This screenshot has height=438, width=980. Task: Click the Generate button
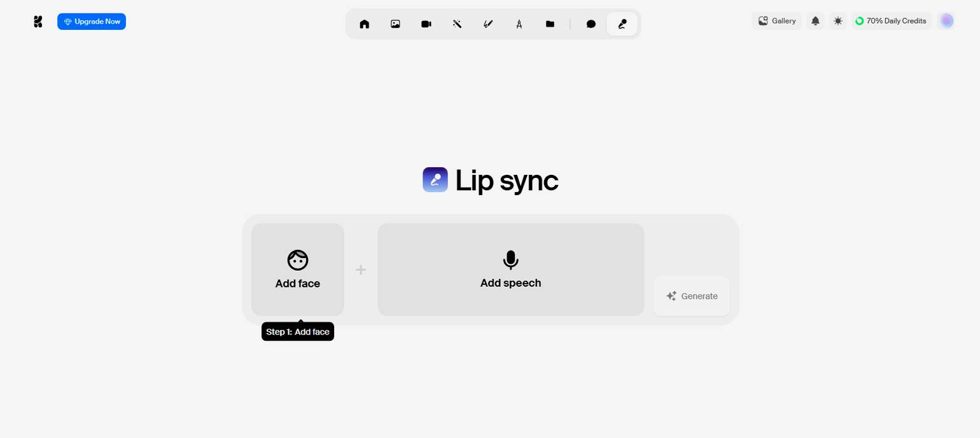(692, 296)
